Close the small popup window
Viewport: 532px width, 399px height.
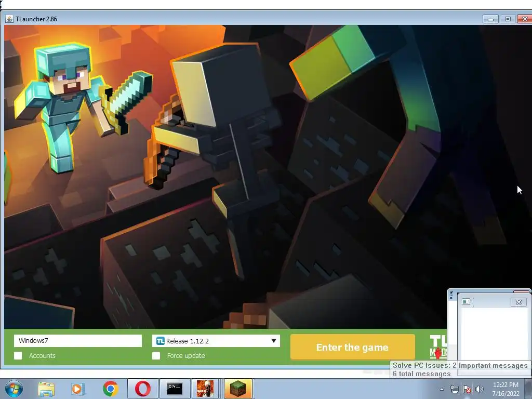[x=518, y=302]
